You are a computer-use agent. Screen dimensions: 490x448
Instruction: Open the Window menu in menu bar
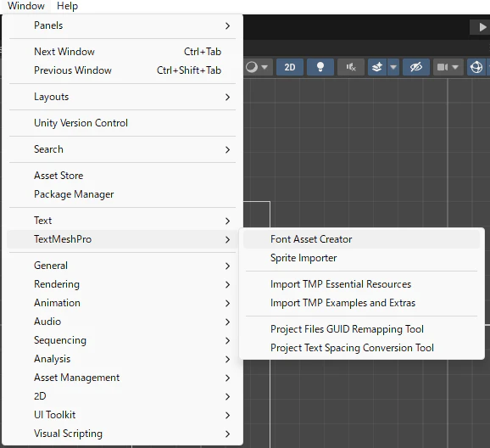click(x=26, y=6)
